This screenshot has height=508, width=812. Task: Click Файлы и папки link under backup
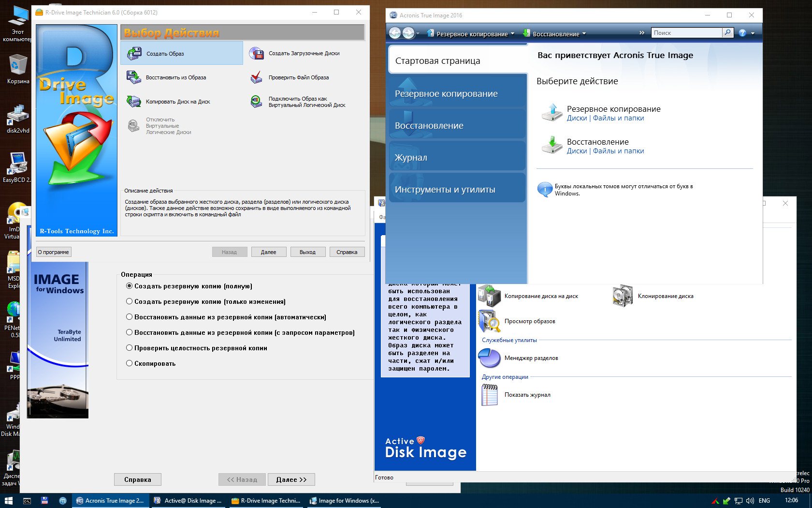point(618,118)
